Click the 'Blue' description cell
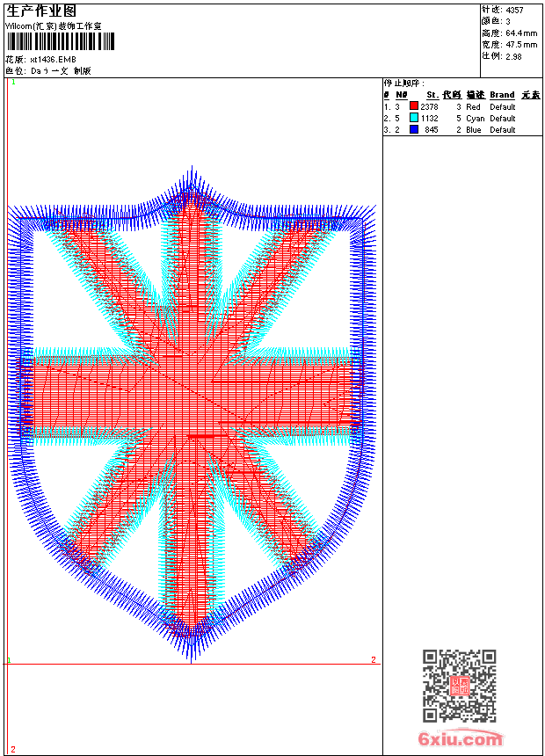Image resolution: width=545 pixels, height=756 pixels. (474, 130)
